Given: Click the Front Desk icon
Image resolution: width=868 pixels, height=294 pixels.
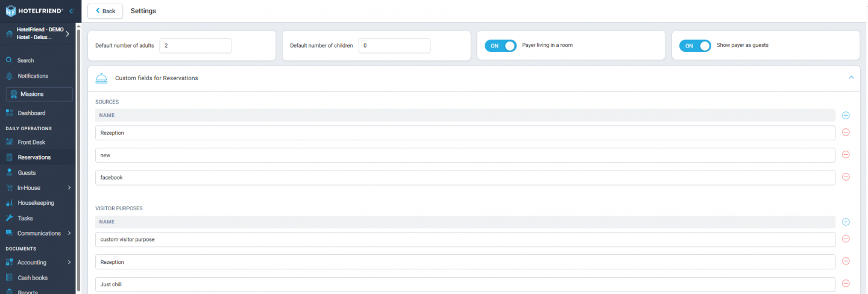Looking at the screenshot, I should 9,142.
